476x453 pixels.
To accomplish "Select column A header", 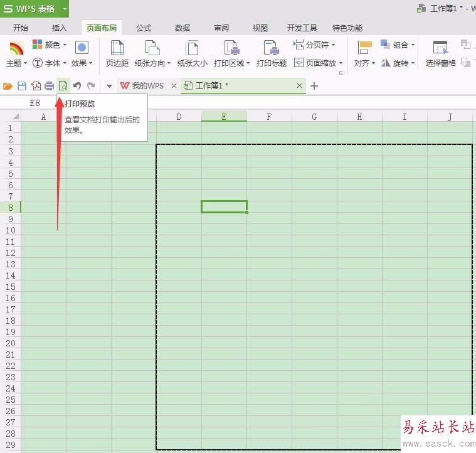I will pyautogui.click(x=43, y=117).
